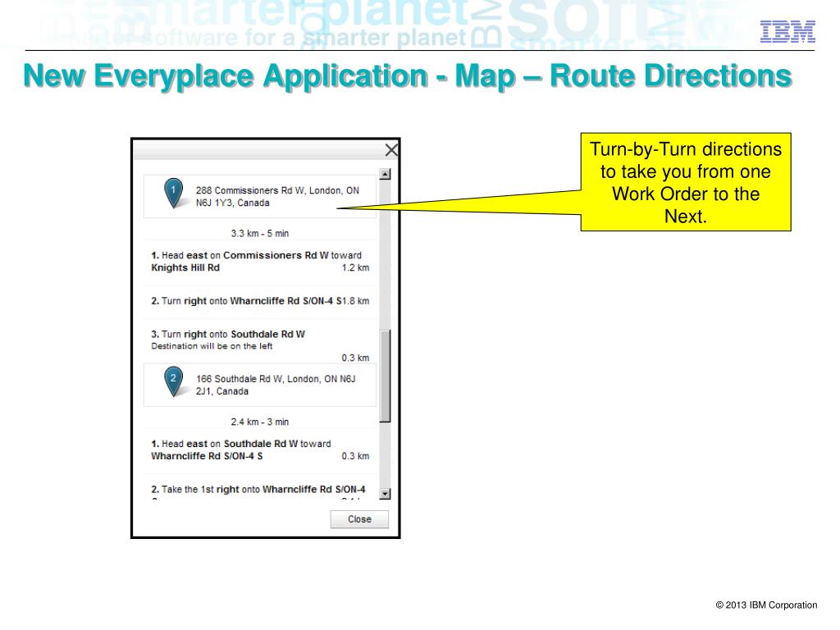Click the numbered map pin 1 icon

(173, 193)
